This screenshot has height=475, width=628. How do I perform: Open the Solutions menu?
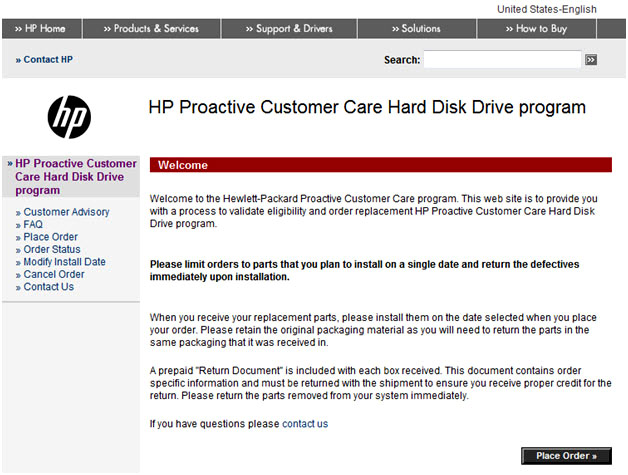tap(416, 29)
